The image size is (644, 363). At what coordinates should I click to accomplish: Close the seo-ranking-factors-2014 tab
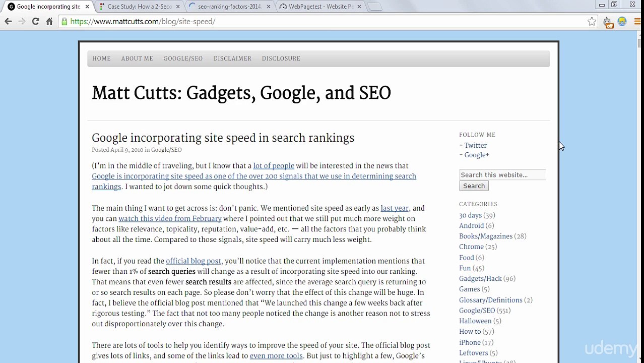[x=269, y=7]
